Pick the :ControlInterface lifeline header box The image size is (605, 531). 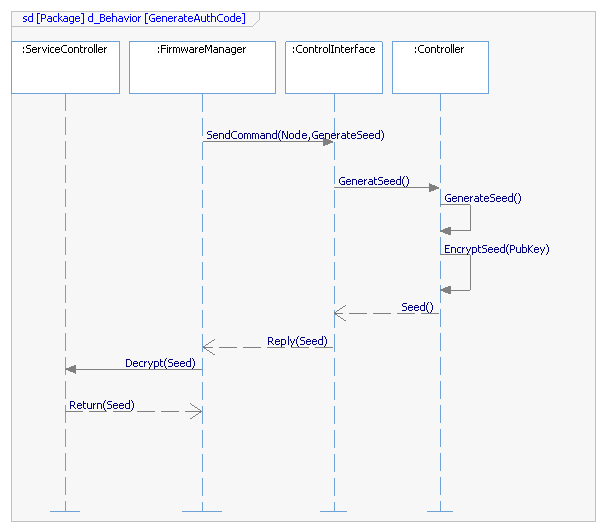point(334,67)
